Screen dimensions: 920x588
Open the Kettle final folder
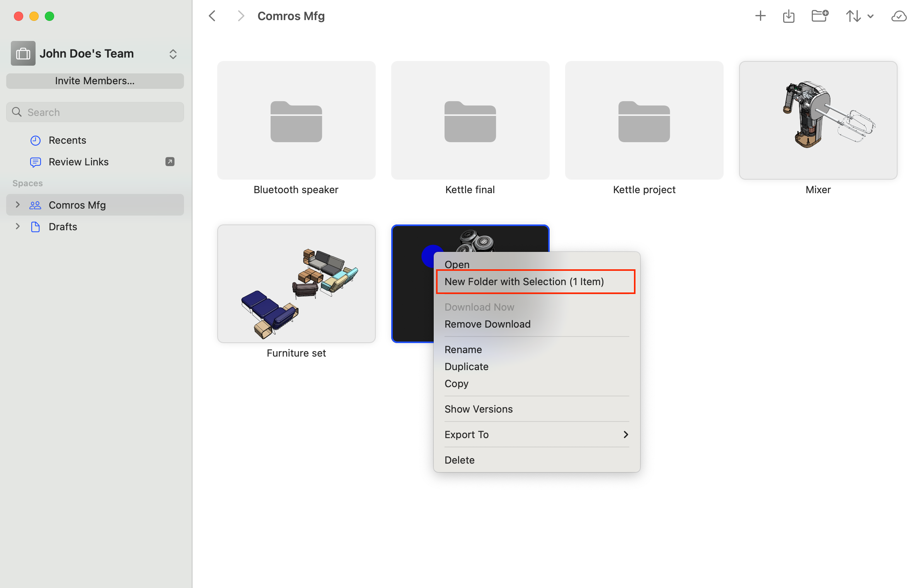tap(470, 120)
